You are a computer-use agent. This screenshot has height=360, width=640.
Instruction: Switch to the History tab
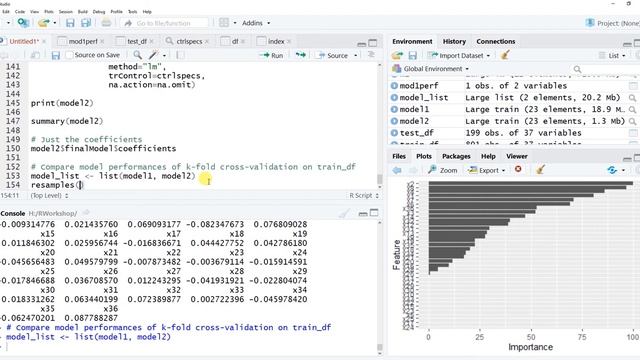454,42
